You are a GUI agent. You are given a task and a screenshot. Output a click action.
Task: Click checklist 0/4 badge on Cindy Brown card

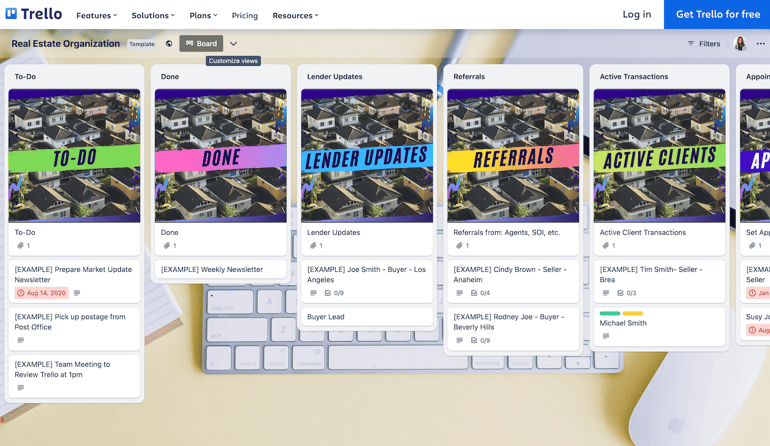click(480, 293)
